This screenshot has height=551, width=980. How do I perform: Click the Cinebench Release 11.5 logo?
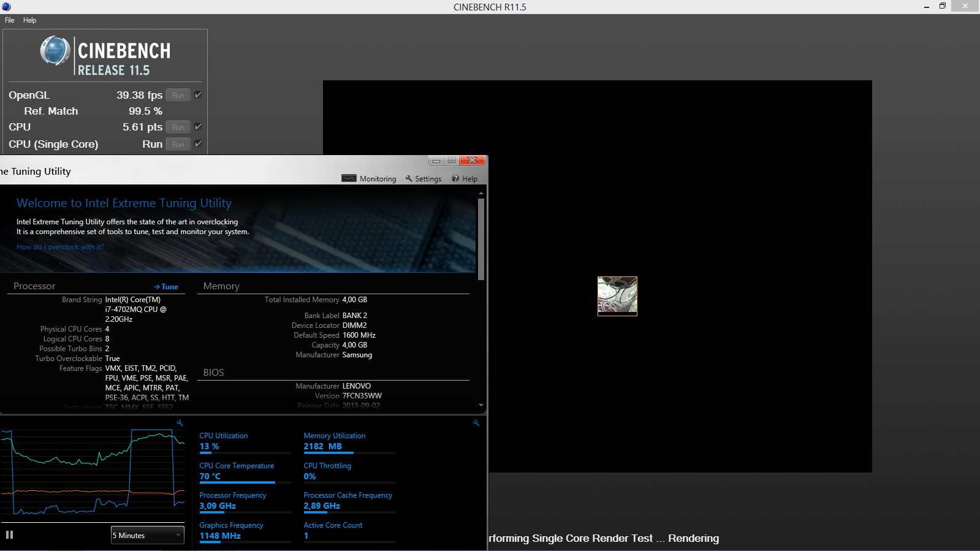click(x=105, y=55)
